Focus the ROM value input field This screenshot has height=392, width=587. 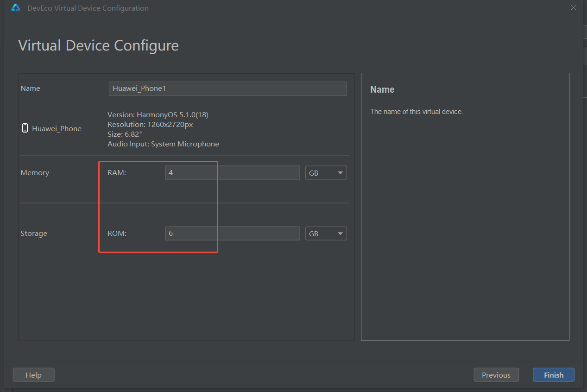232,234
